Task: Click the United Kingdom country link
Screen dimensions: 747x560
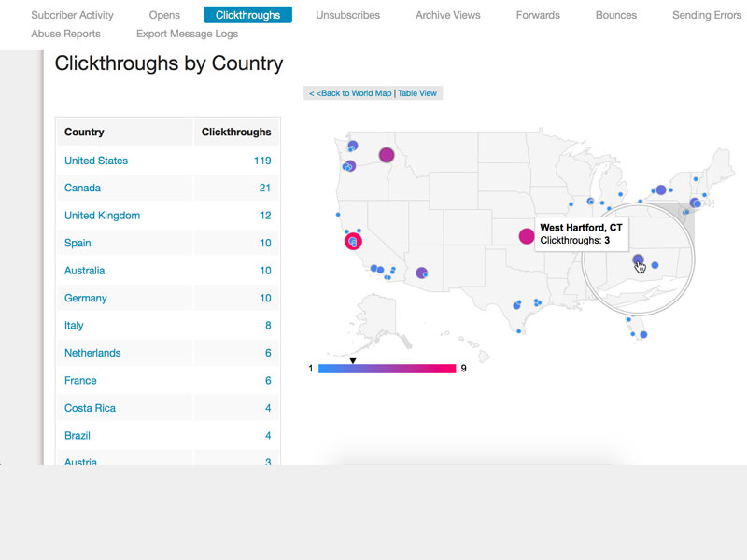Action: tap(102, 216)
